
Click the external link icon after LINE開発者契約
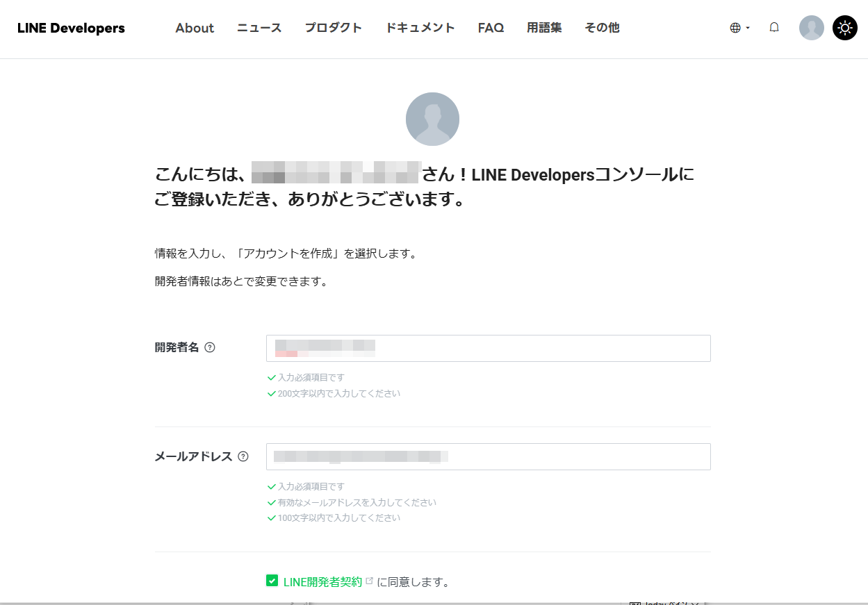coord(370,581)
